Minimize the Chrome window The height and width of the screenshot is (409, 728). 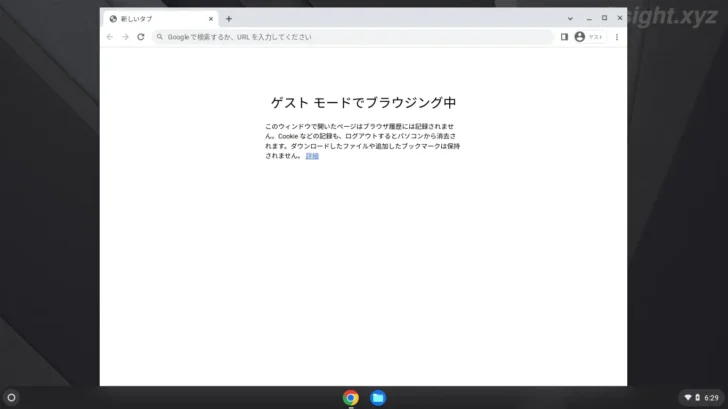tap(589, 19)
